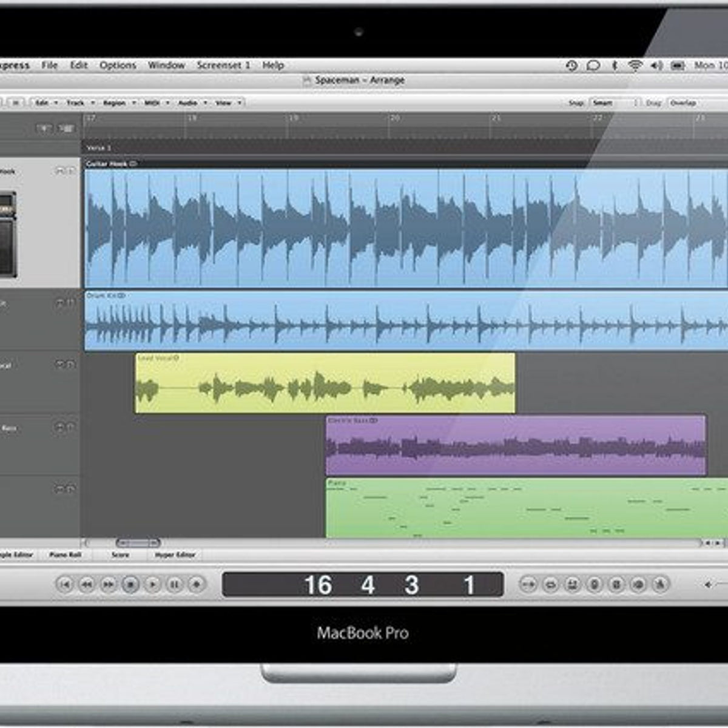728x728 pixels.
Task: Start playback with the Play button
Action: (x=152, y=584)
